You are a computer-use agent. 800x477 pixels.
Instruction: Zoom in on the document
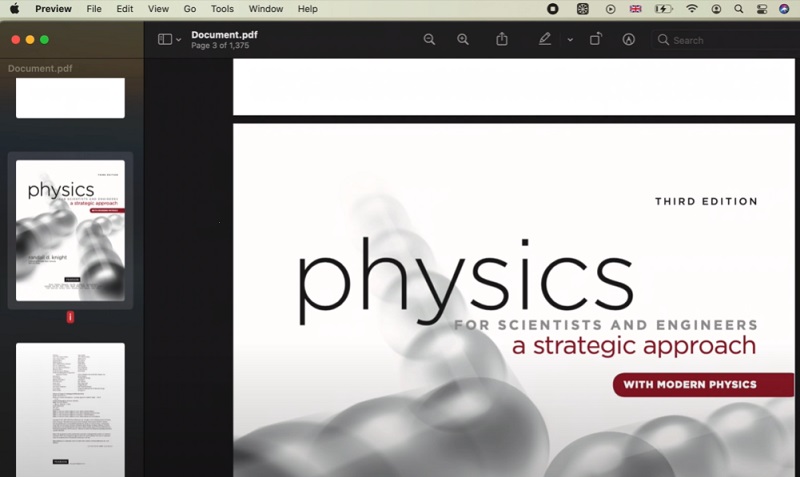pyautogui.click(x=463, y=39)
